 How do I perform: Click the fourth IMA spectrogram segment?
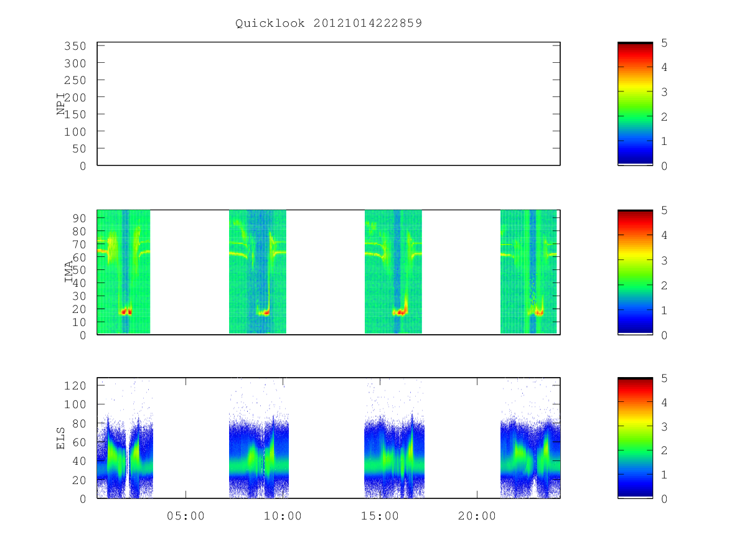tap(529, 272)
